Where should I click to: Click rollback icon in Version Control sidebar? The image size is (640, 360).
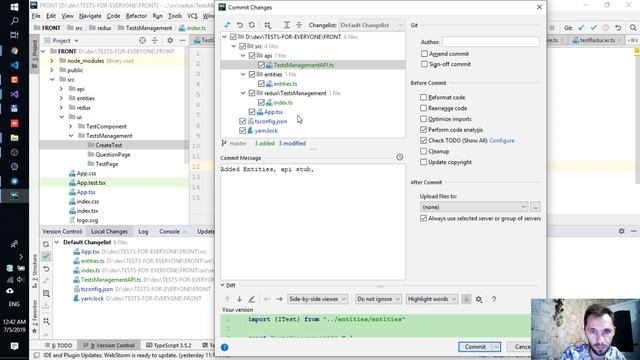click(x=46, y=269)
